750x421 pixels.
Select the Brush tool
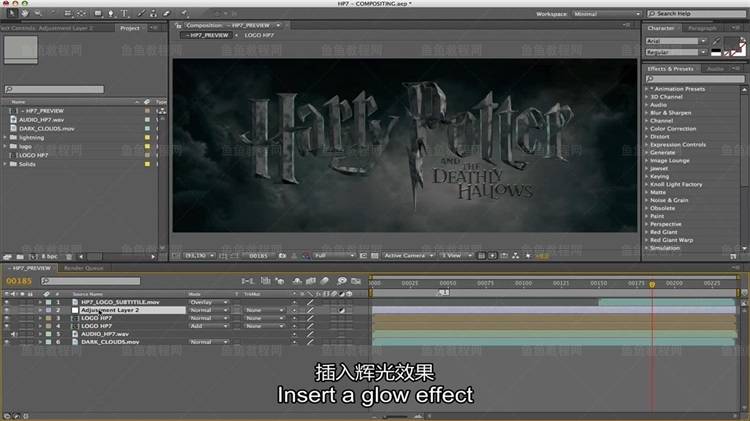pyautogui.click(x=141, y=13)
